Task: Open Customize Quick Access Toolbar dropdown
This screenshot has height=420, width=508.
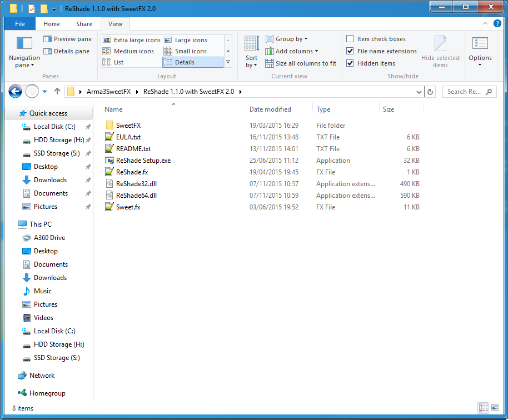Action: pos(54,9)
